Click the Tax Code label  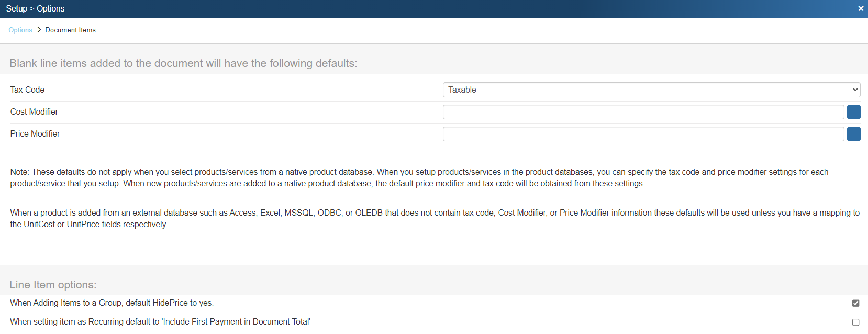(27, 90)
